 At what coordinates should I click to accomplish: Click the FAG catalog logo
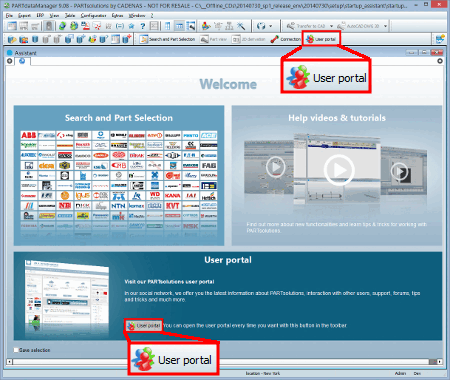tap(209, 165)
